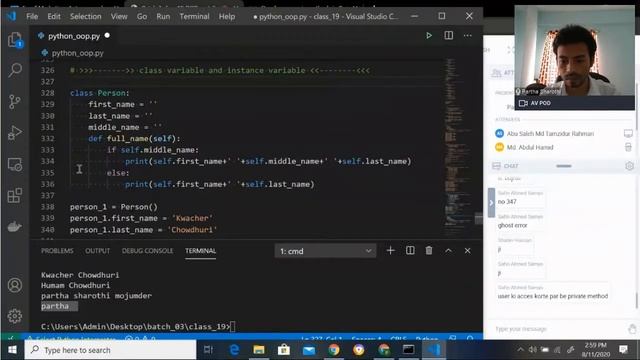Open File Explorer from taskbar

pos(259,350)
